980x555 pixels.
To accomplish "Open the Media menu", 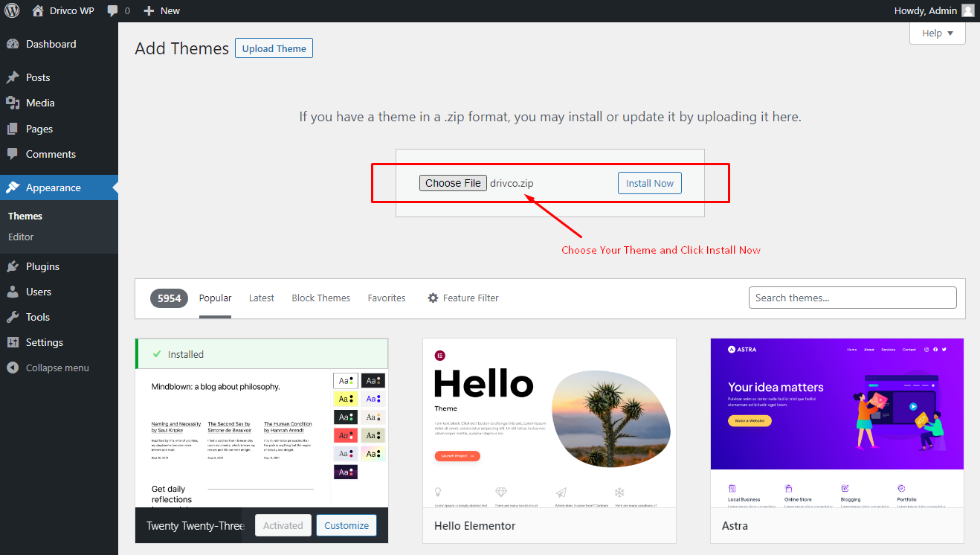I will coord(59,103).
